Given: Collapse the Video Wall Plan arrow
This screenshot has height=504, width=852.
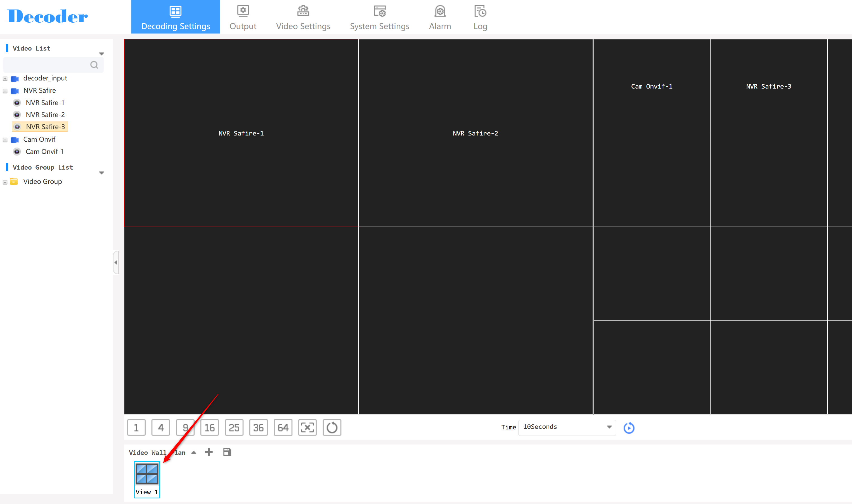Looking at the screenshot, I should pos(194,452).
